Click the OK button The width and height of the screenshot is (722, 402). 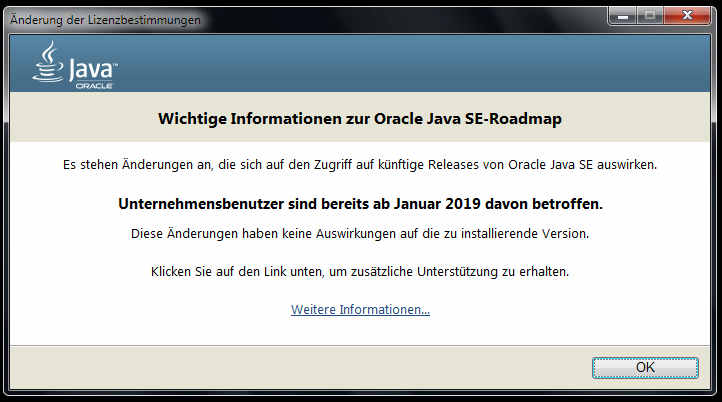coord(645,367)
